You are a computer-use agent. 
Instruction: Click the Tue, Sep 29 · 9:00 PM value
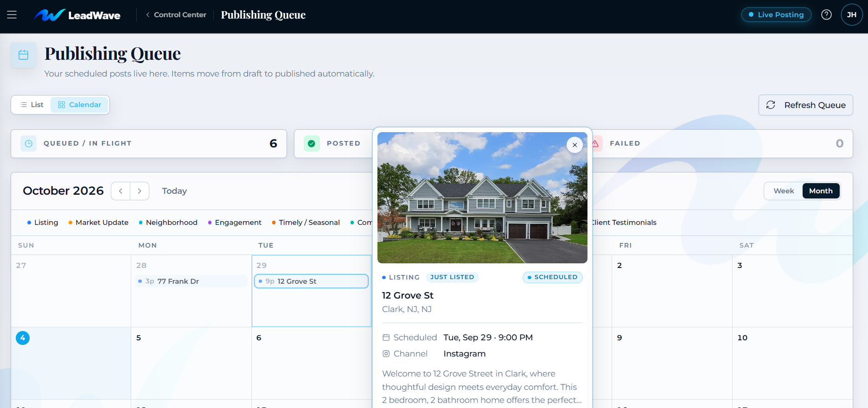tap(488, 338)
